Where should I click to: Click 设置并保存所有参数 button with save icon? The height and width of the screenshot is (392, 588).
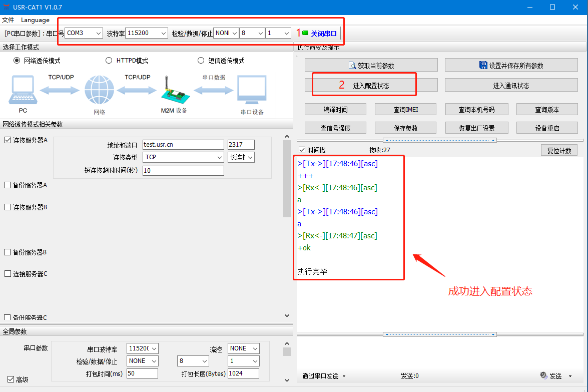tap(511, 65)
